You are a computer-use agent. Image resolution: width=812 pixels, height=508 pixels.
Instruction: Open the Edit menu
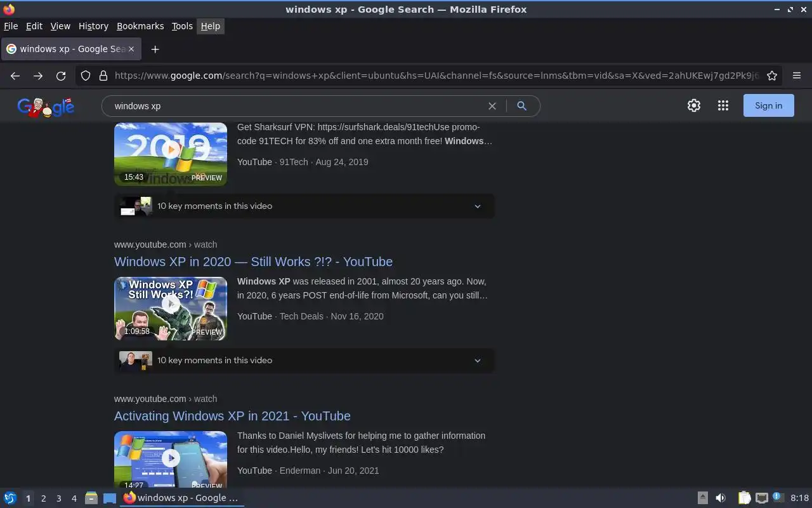(x=34, y=26)
